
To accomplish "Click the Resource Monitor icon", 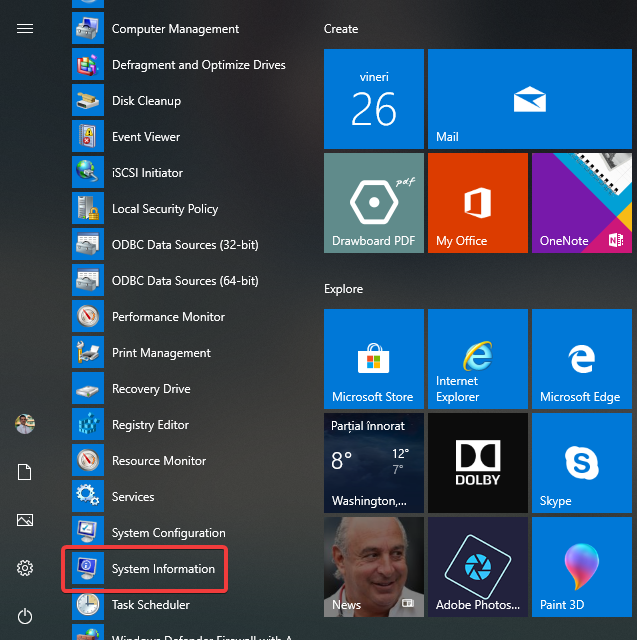I will pos(88,460).
